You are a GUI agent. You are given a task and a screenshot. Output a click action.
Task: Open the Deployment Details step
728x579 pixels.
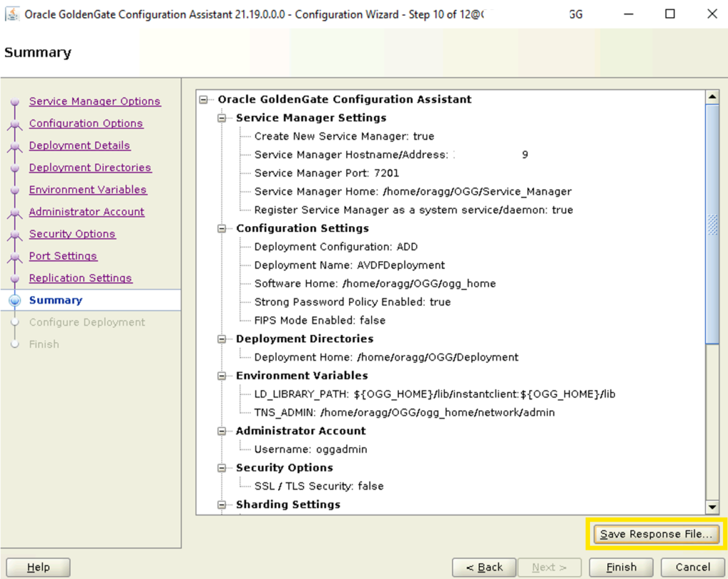click(80, 145)
